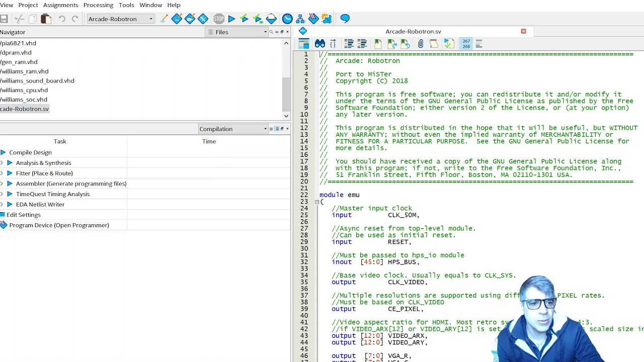
Task: Click the binoculars Find icon in editor
Action: (x=319, y=44)
